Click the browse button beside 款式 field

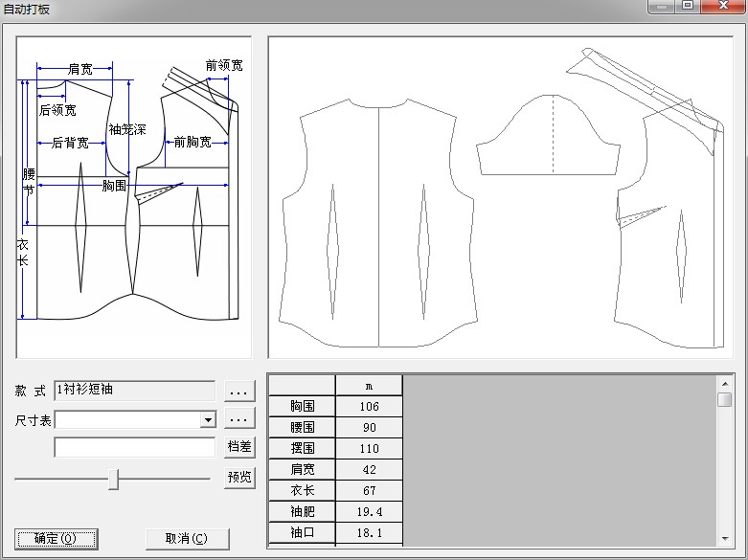pos(239,391)
